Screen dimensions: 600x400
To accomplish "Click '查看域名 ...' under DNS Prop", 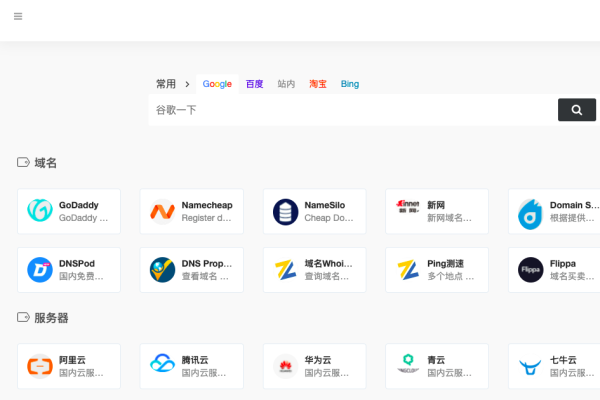I will tap(205, 276).
